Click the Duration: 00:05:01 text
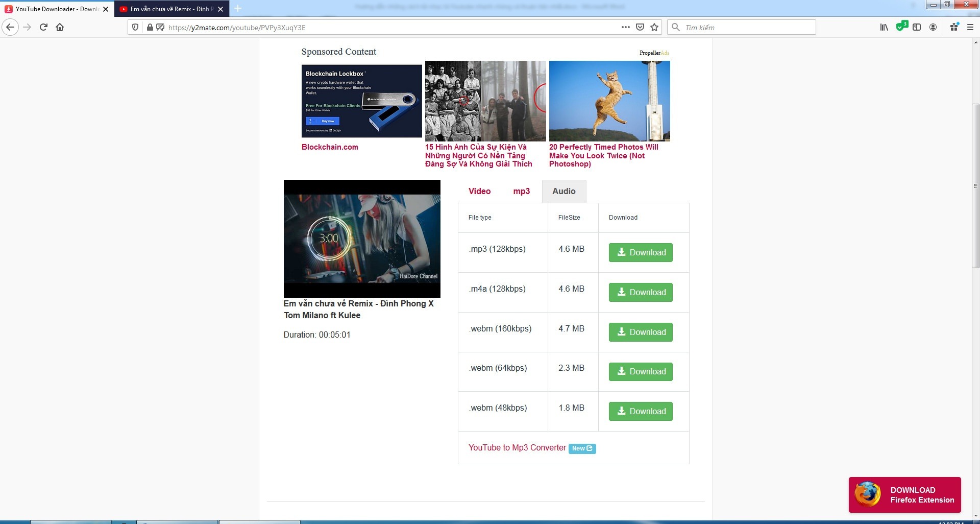The height and width of the screenshot is (524, 980). click(317, 335)
